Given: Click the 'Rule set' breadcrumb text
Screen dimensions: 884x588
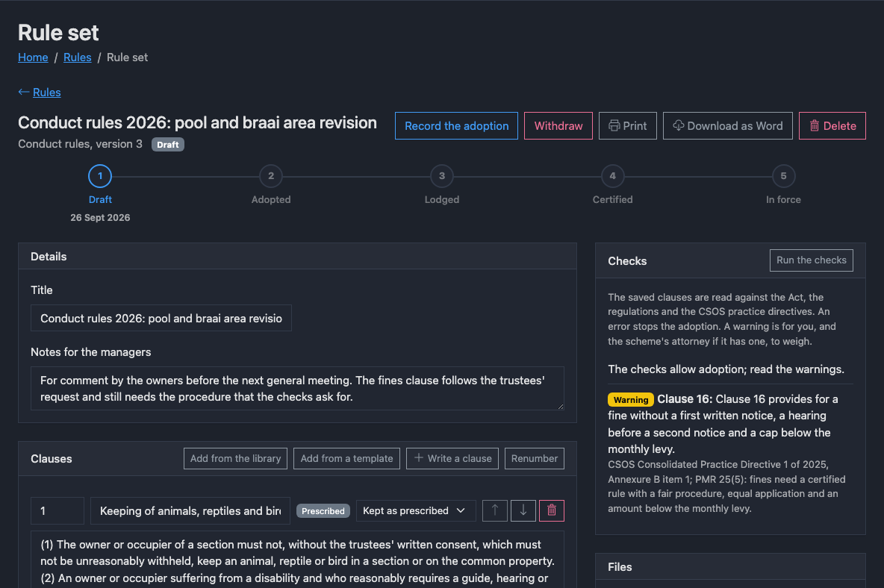Looking at the screenshot, I should tap(128, 57).
